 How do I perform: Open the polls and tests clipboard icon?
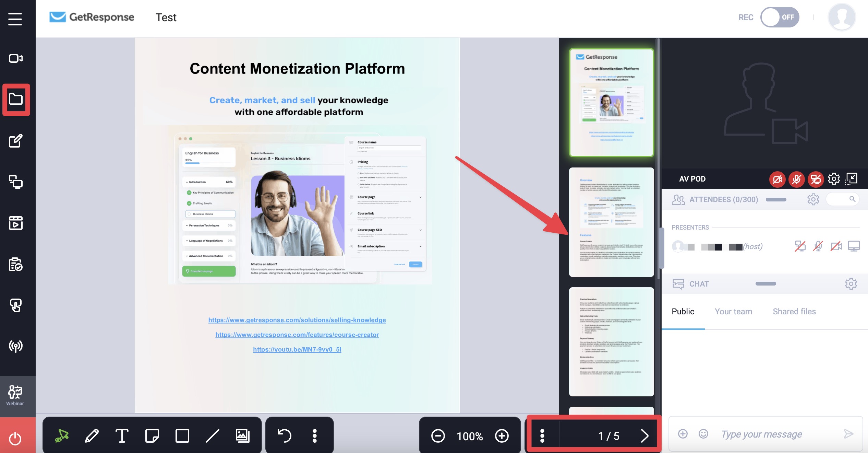coord(16,264)
